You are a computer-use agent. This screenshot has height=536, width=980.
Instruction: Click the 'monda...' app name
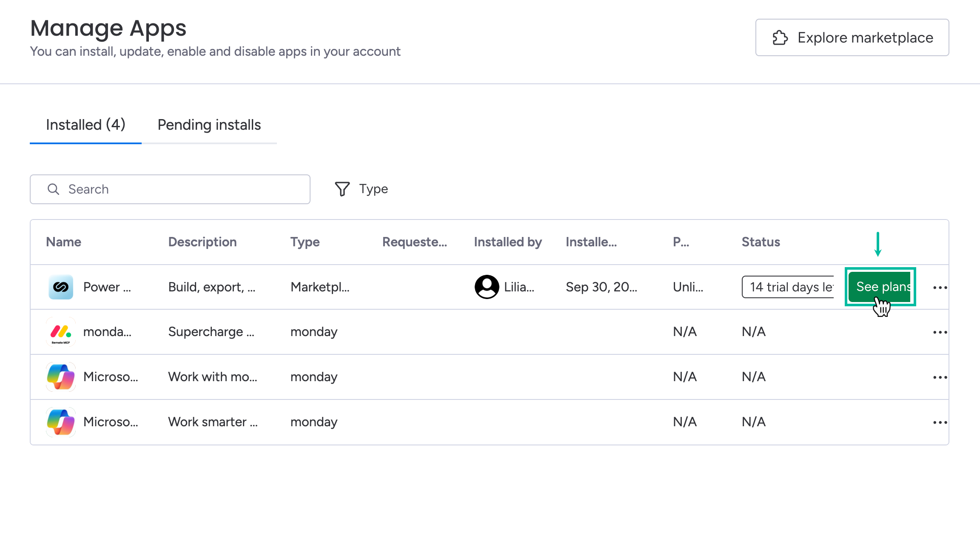pyautogui.click(x=108, y=332)
